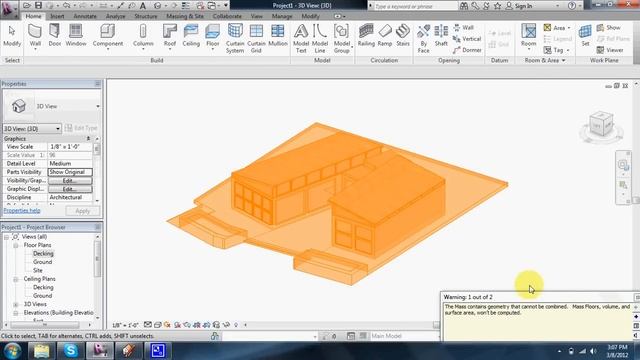Screen dimensions: 640x360
Task: Select the Stairs tool
Action: click(403, 36)
